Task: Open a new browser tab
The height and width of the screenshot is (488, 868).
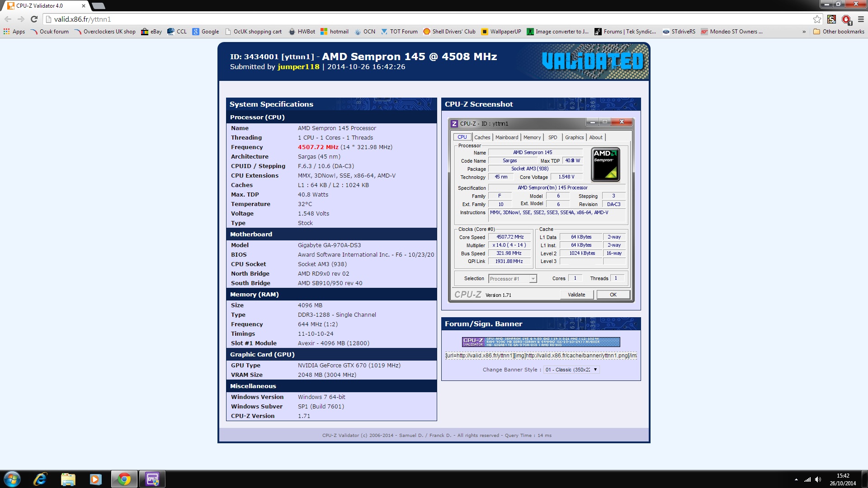Action: (x=98, y=6)
